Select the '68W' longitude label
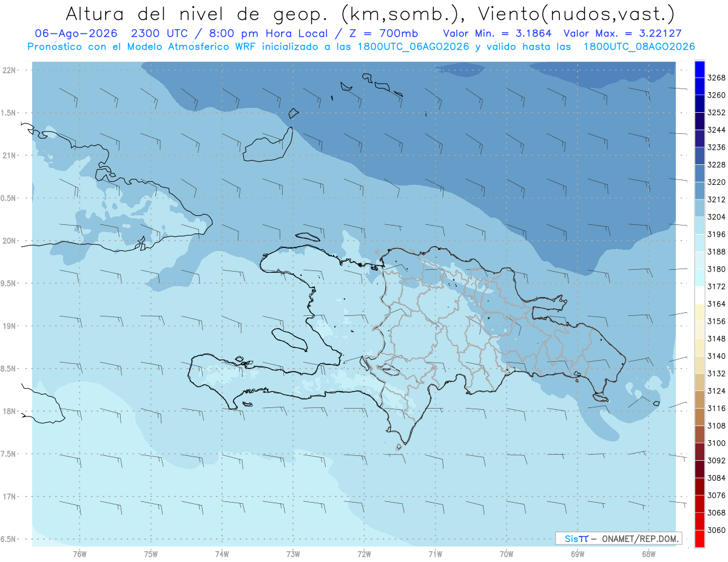Image resolution: width=728 pixels, height=562 pixels. [649, 554]
